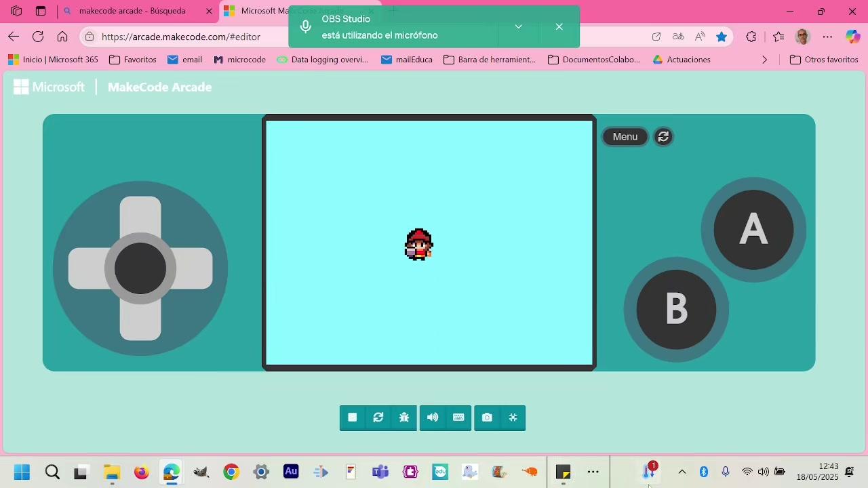View site information with the padlock icon
The width and height of the screenshot is (868, 488).
(90, 37)
